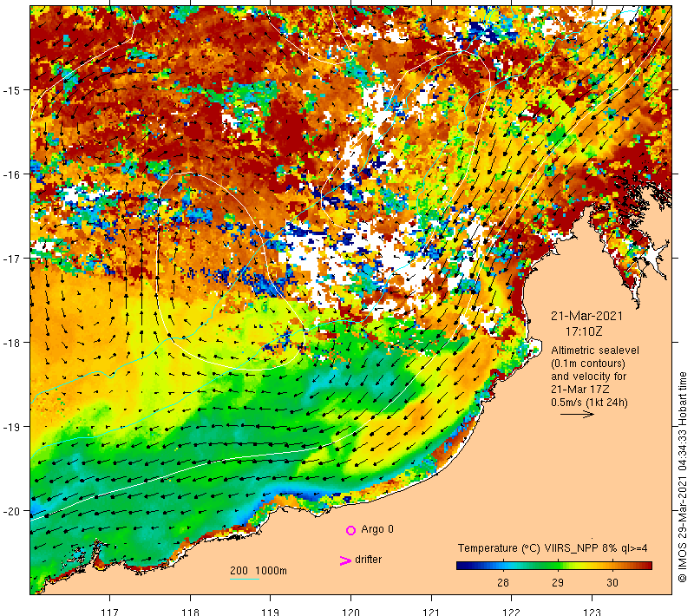Click the "21-Mar 17Z" text
This screenshot has width=694, height=616.
click(x=579, y=390)
